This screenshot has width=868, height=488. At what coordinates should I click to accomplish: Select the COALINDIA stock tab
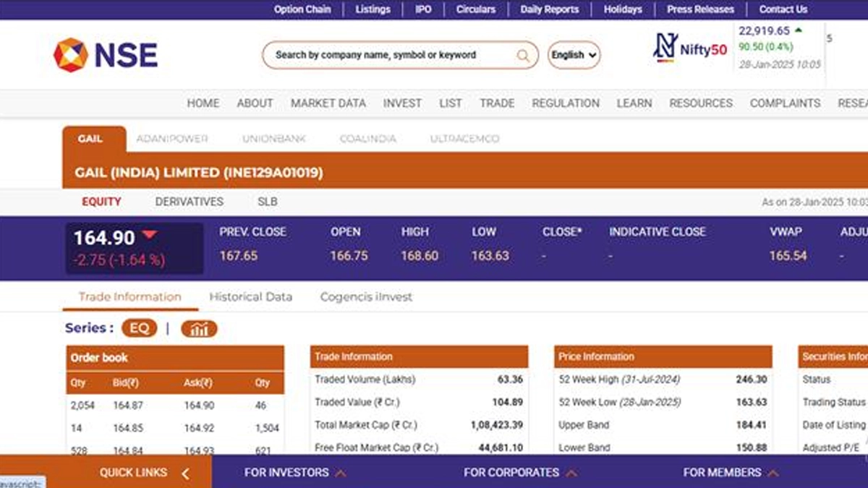[367, 139]
